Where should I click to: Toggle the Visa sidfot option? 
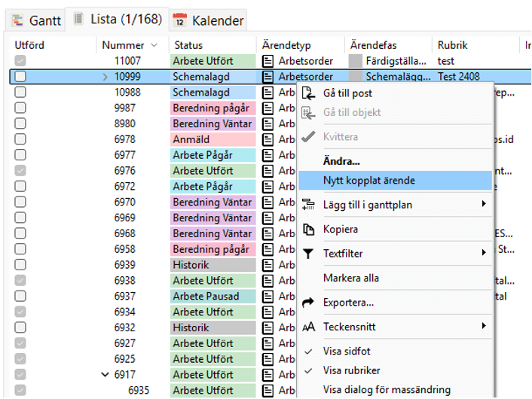[x=347, y=352]
